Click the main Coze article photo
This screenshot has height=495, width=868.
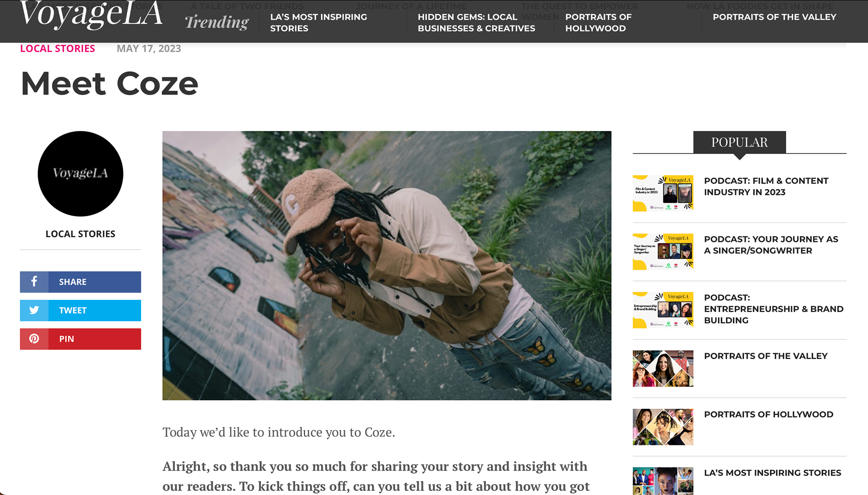pyautogui.click(x=387, y=266)
